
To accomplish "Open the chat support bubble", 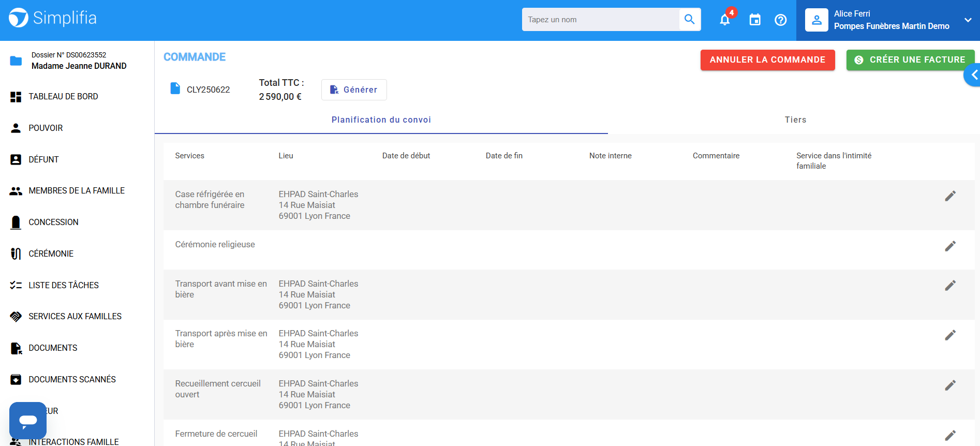I will pyautogui.click(x=28, y=420).
